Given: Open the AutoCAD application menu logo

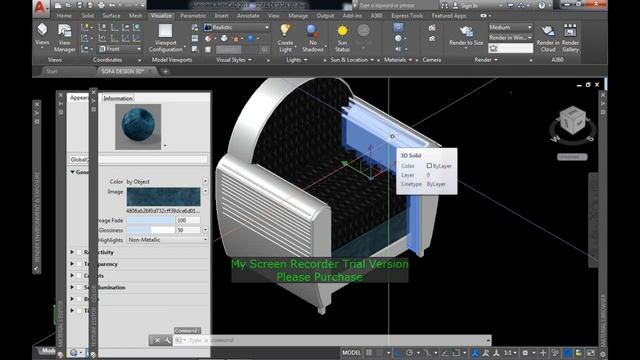Looking at the screenshot, I should 40,7.
